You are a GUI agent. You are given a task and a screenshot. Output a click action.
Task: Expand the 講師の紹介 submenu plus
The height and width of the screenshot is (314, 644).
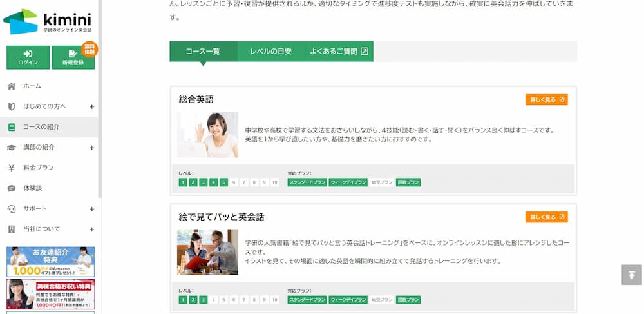[x=92, y=148]
